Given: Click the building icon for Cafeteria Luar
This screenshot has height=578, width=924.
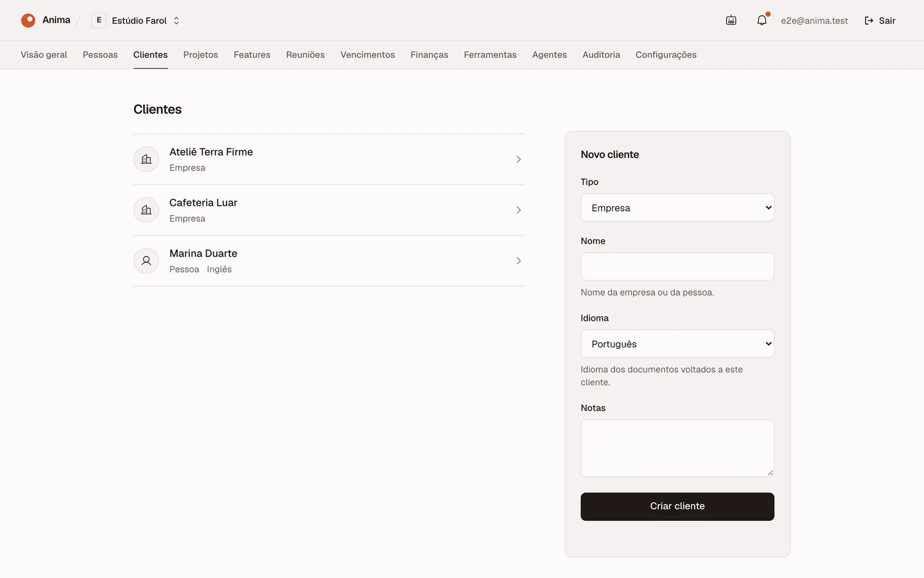Looking at the screenshot, I should (146, 210).
